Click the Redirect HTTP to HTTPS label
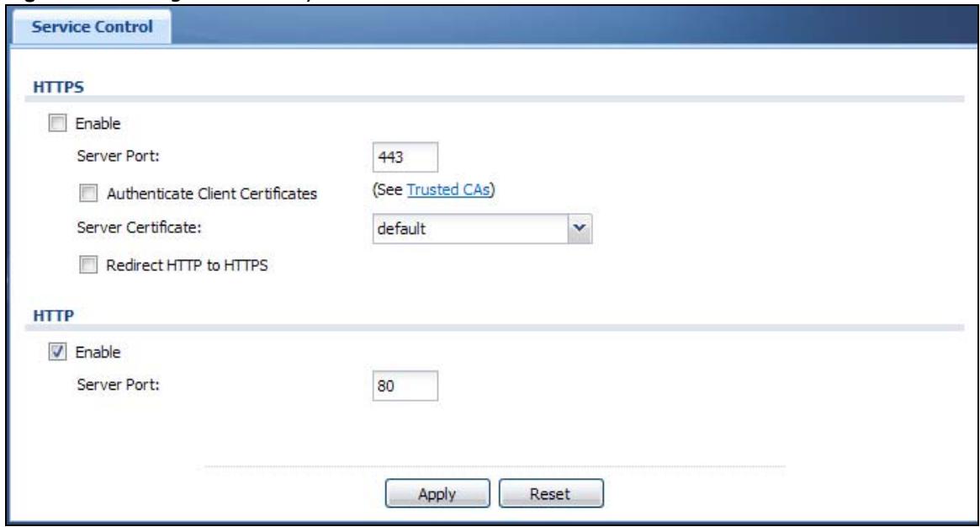The width and height of the screenshot is (980, 527). (x=187, y=265)
